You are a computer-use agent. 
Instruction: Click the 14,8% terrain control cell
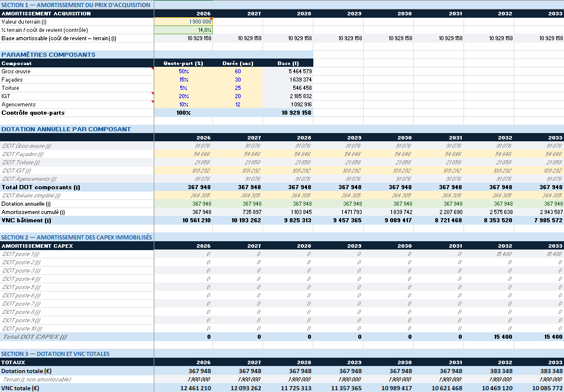(183, 30)
